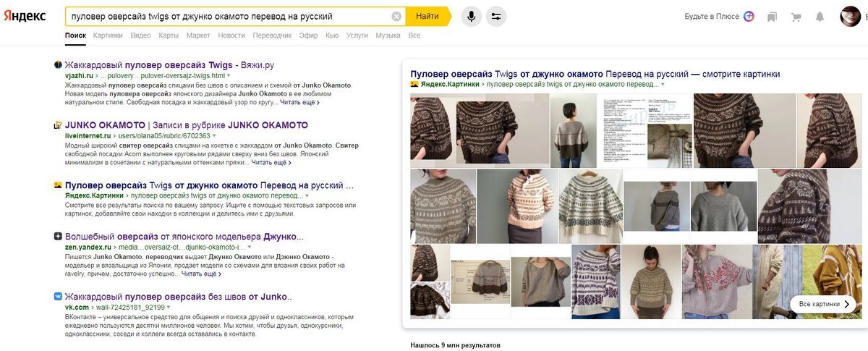Switch to the Маркет tab
The height and width of the screenshot is (351, 868).
click(x=198, y=35)
